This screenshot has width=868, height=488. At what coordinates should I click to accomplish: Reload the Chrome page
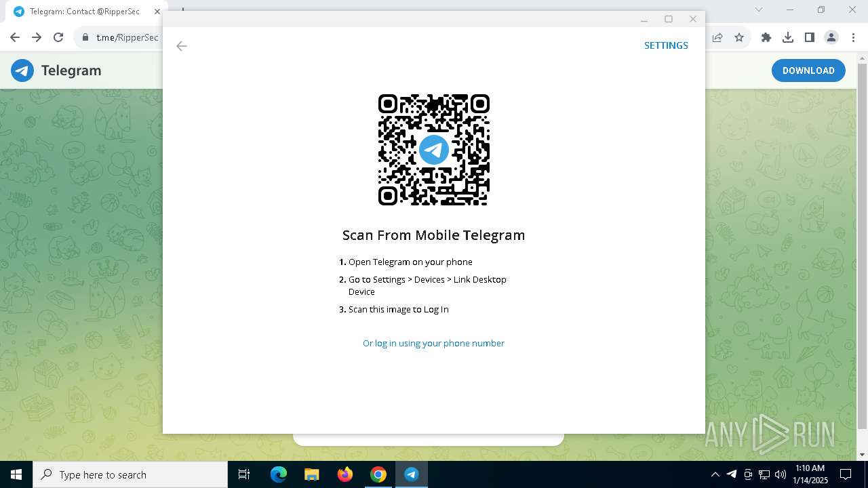(x=58, y=37)
